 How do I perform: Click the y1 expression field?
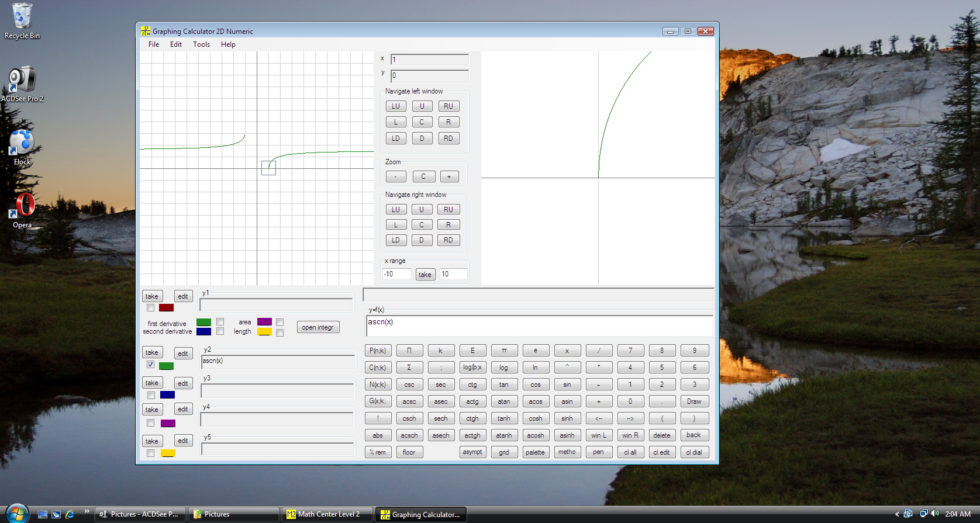(x=277, y=305)
